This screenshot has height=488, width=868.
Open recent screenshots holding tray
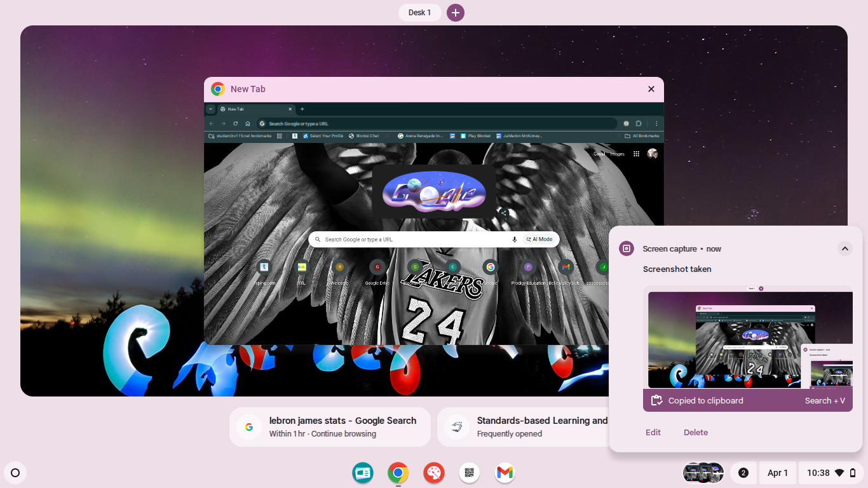pyautogui.click(x=703, y=473)
